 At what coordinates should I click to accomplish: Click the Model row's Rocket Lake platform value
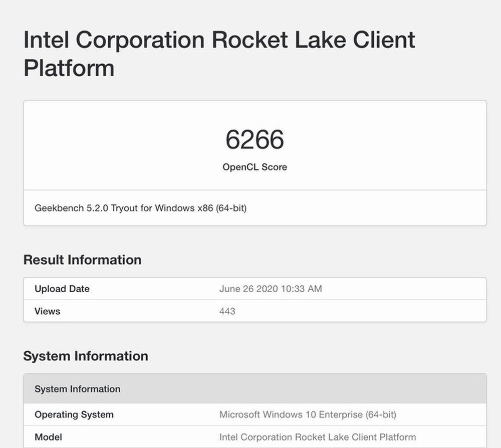[317, 437]
